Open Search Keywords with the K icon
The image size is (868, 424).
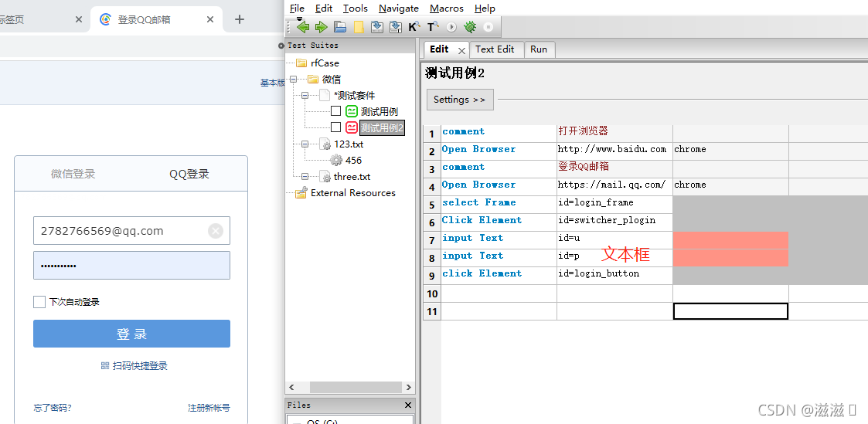[x=414, y=26]
